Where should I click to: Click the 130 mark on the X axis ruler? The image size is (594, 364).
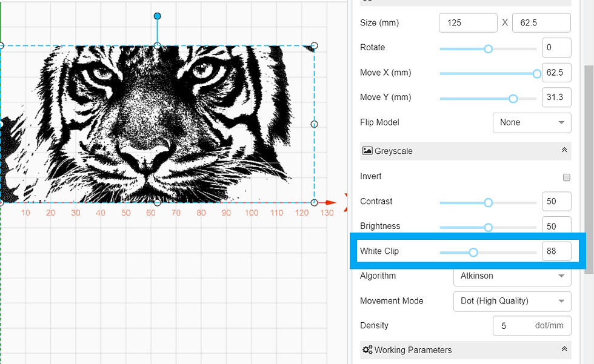click(327, 213)
